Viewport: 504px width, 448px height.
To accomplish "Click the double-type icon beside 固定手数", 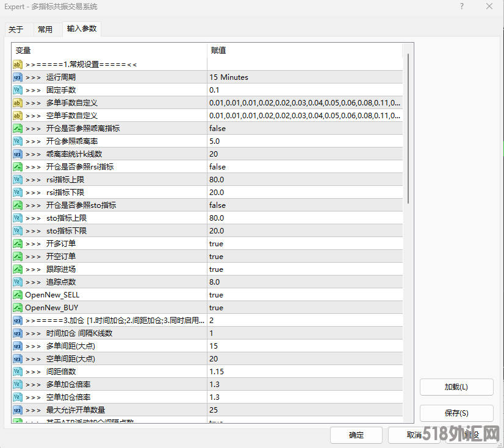I will click(17, 90).
